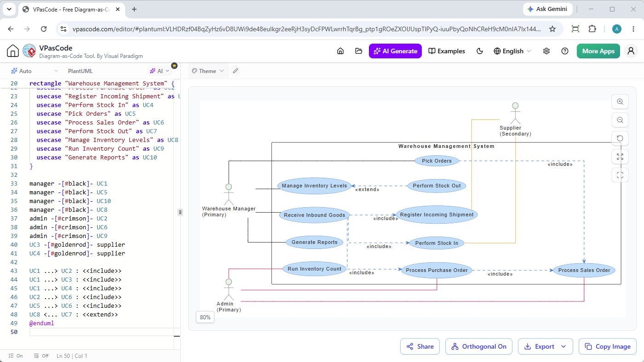Click the panel splitter grip handle
This screenshot has height=362, width=644.
pos(180,212)
